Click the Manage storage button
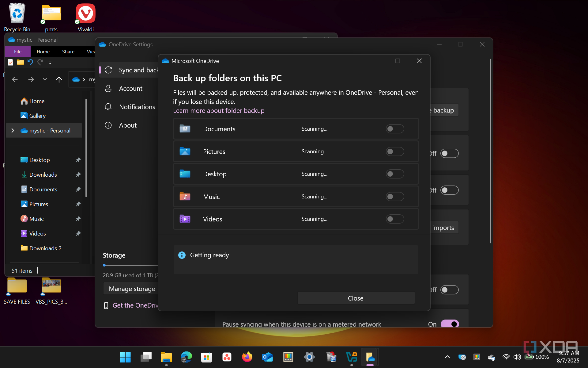Screen dimensions: 588x368 click(131, 289)
